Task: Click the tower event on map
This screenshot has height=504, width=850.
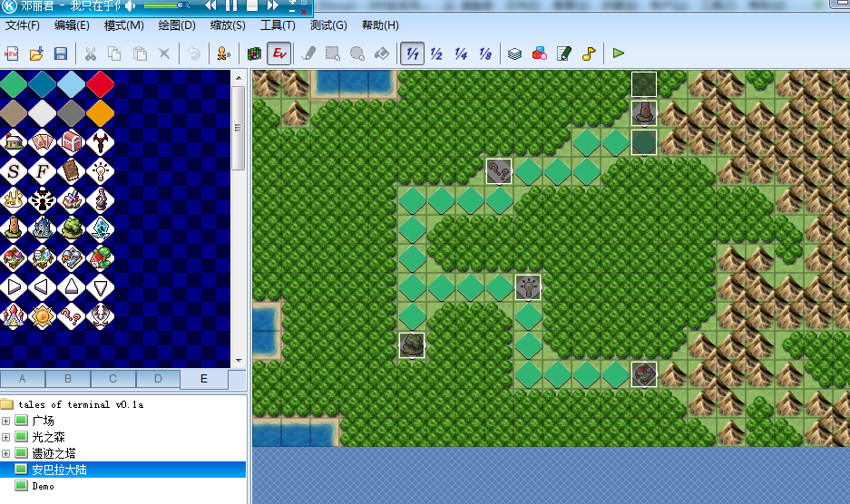Action: [644, 113]
